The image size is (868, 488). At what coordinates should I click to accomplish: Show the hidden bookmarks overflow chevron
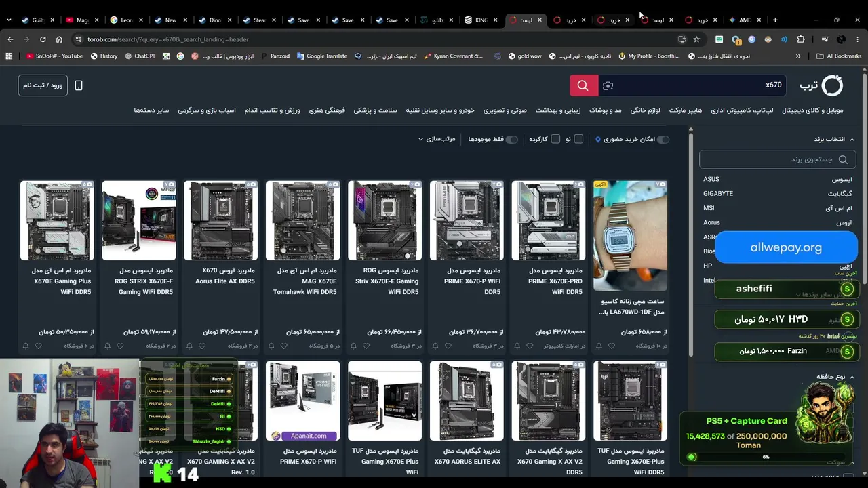tap(798, 56)
